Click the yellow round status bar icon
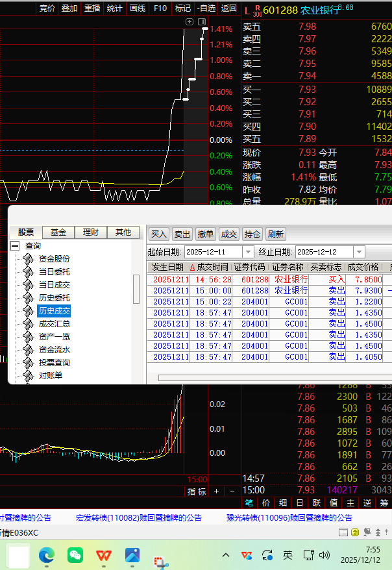The height and width of the screenshot is (570, 392). 355,532
